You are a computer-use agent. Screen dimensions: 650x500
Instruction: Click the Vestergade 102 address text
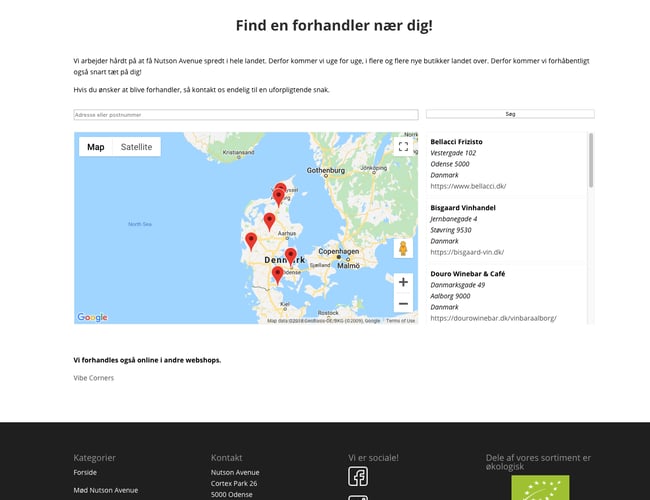(453, 153)
